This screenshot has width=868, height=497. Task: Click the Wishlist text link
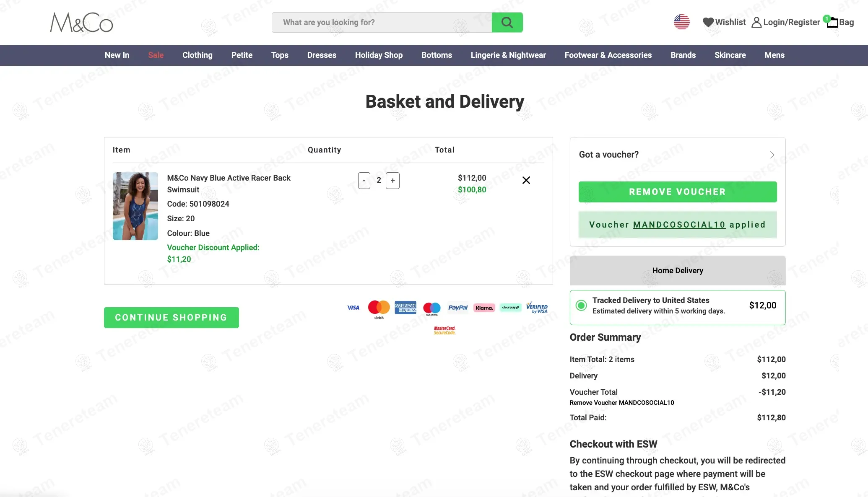730,22
